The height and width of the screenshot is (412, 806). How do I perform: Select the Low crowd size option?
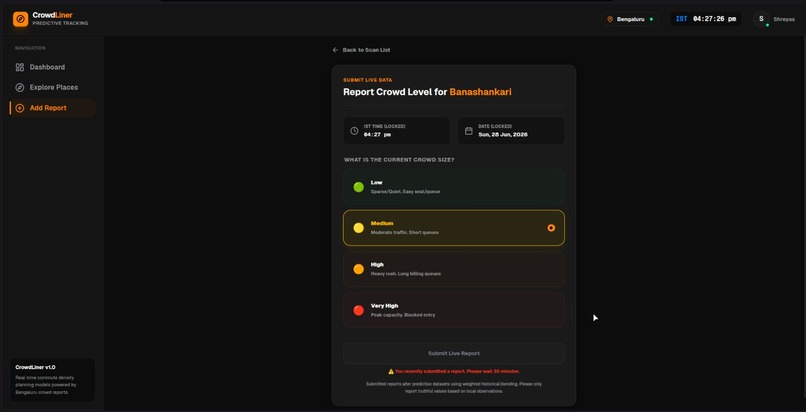(x=454, y=187)
